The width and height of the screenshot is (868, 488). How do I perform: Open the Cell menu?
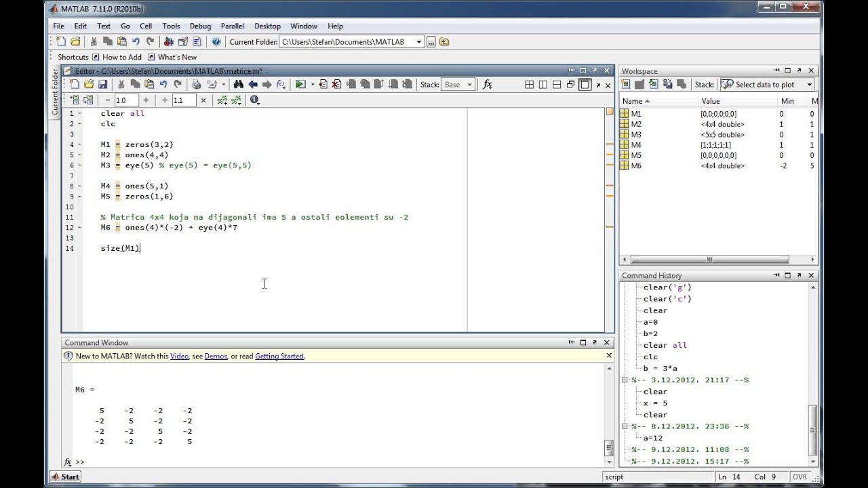coord(146,26)
